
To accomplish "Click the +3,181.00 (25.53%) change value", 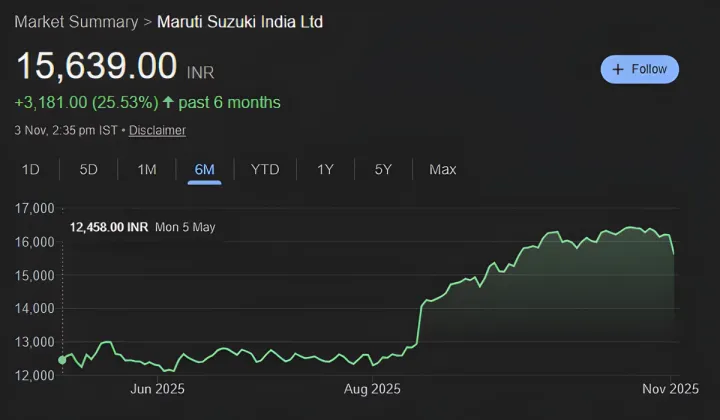I will (x=85, y=102).
